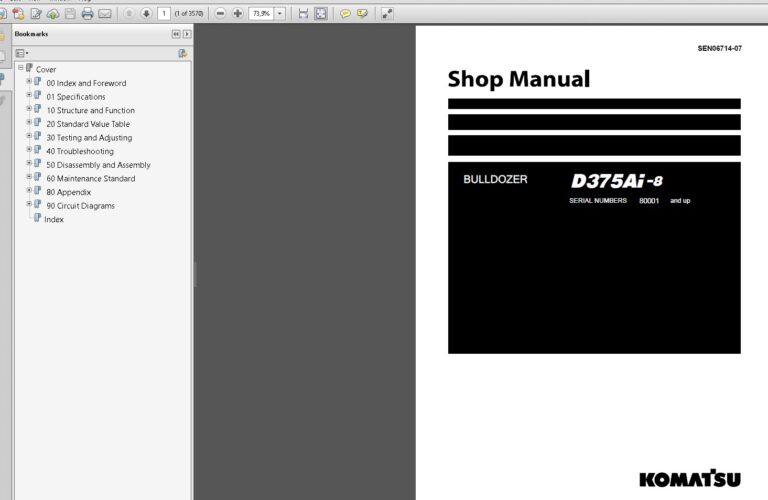
Task: Click the Print icon
Action: click(87, 14)
